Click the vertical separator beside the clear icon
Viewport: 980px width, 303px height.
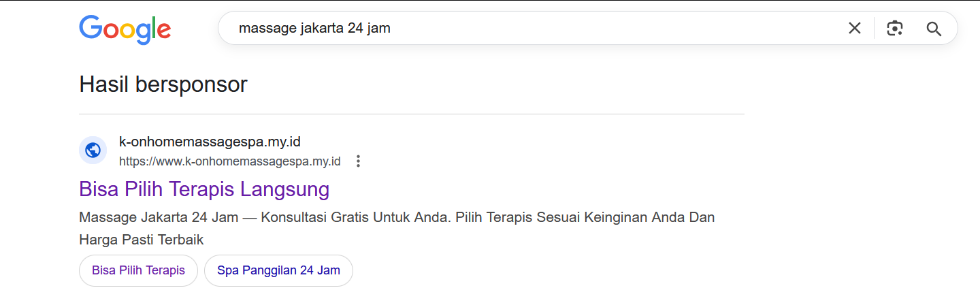point(875,29)
